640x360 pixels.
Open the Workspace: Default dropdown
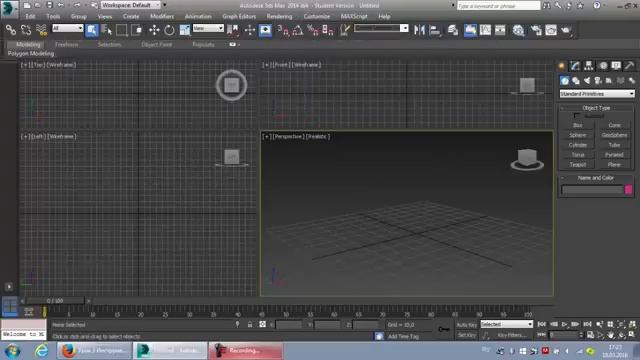click(x=130, y=5)
